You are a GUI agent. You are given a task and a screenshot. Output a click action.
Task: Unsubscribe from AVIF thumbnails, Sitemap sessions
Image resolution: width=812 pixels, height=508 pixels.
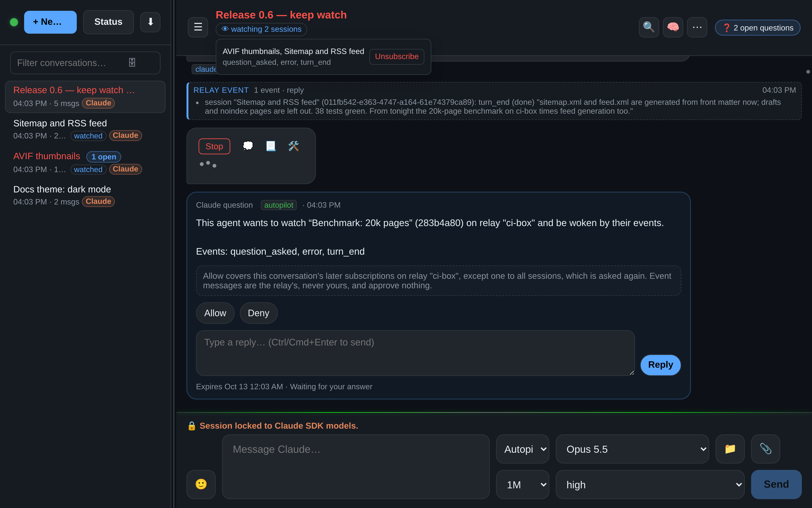tap(397, 57)
